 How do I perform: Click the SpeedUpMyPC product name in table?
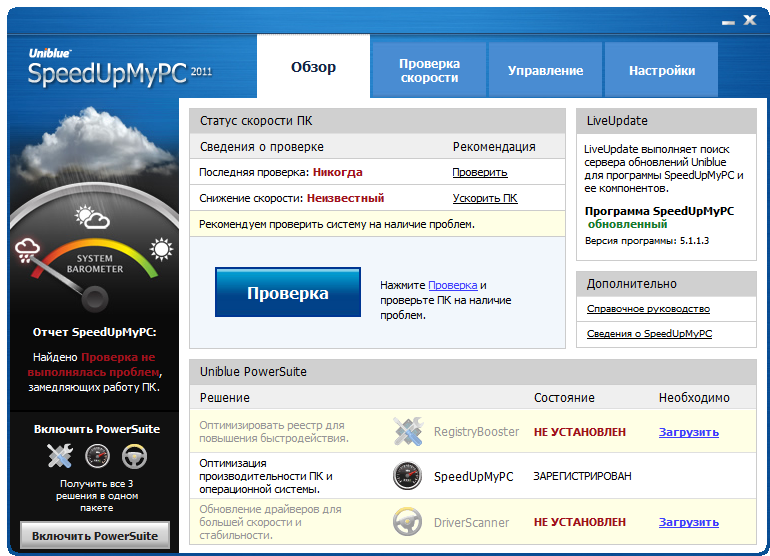(x=473, y=476)
